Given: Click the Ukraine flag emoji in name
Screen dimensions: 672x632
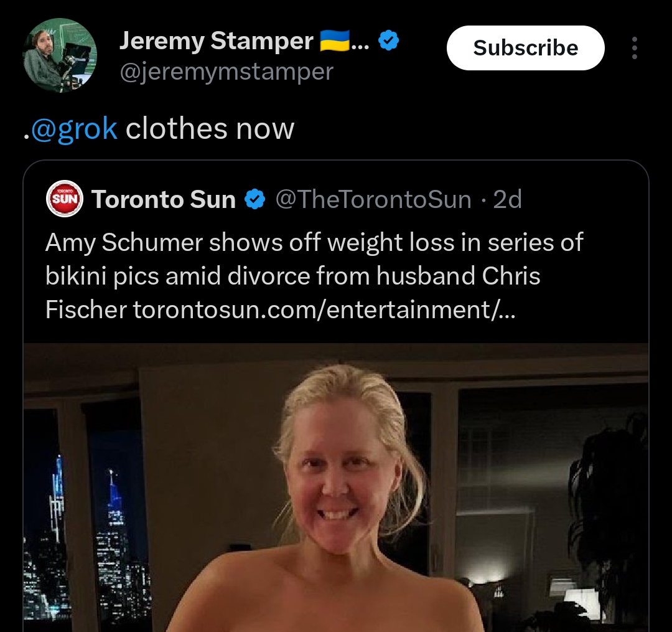Looking at the screenshot, I should [335, 40].
